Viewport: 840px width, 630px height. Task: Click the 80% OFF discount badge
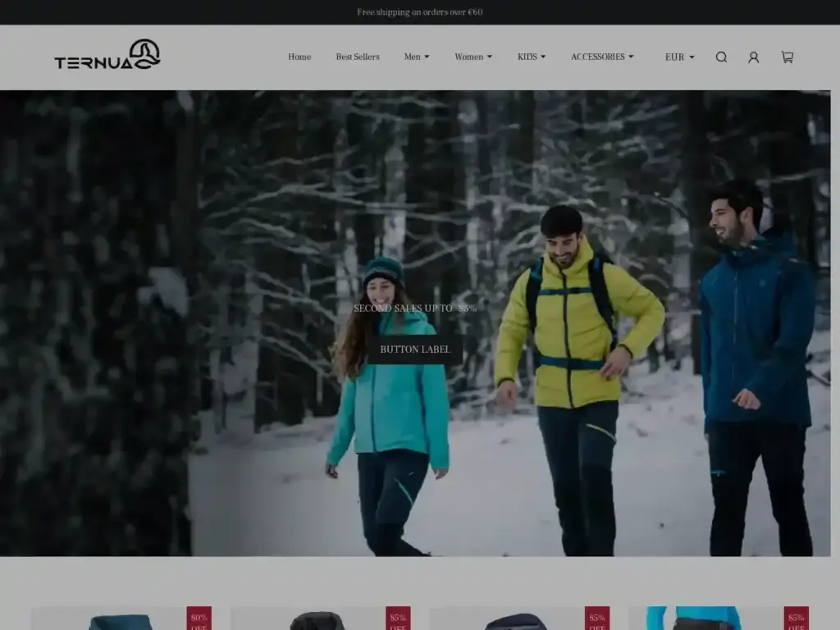coord(199,619)
